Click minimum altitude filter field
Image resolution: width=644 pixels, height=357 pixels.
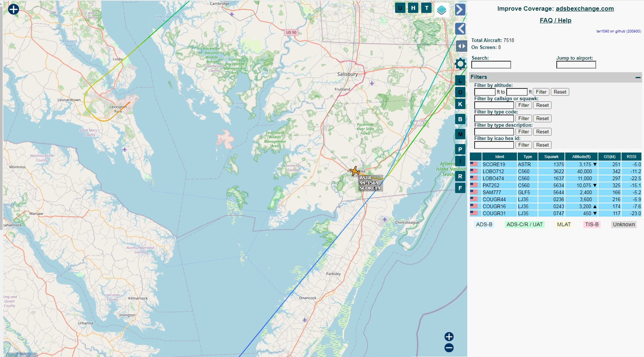pyautogui.click(x=485, y=92)
